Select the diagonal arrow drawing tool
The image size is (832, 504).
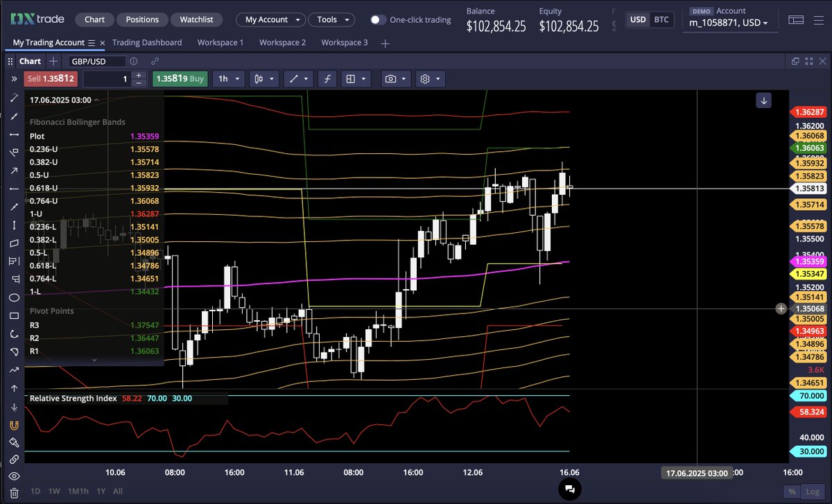point(14,171)
